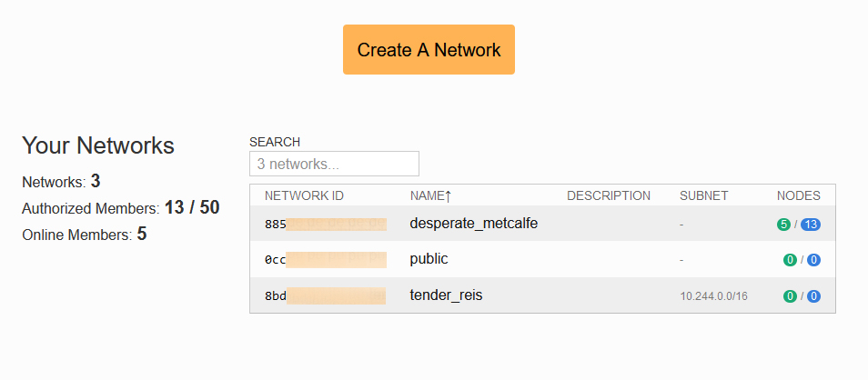Sort networks by Nodes header
This screenshot has height=380, width=868.
coord(798,195)
